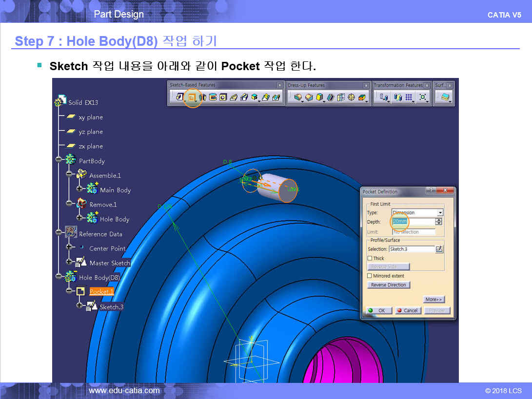Collapse the Hole Body(D8) tree node
The width and height of the screenshot is (532, 399).
pyautogui.click(x=59, y=276)
